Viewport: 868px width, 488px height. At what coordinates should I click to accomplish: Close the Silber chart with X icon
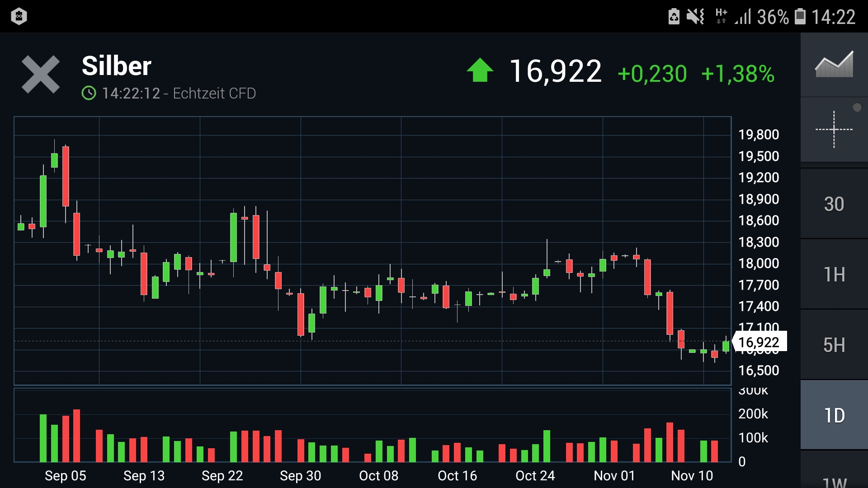41,75
